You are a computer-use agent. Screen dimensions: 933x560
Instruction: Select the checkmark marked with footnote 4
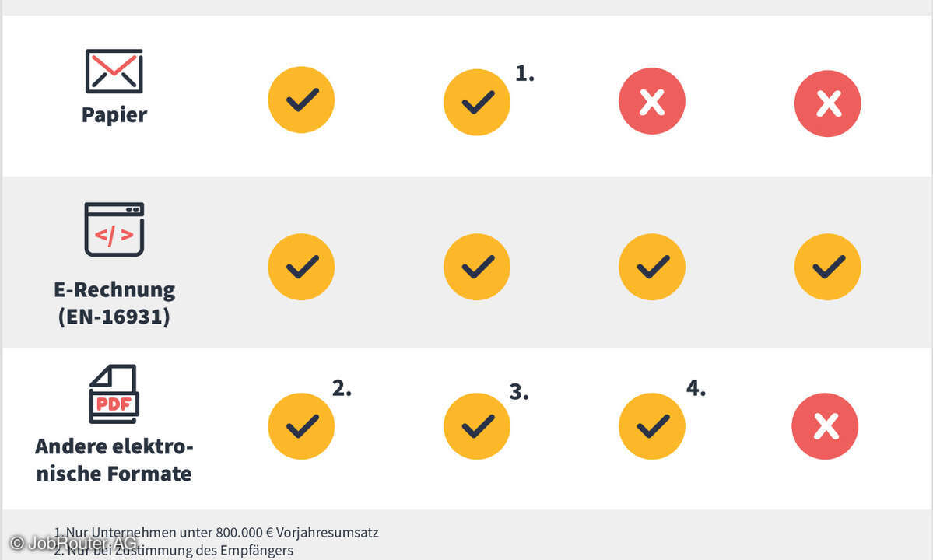(652, 426)
